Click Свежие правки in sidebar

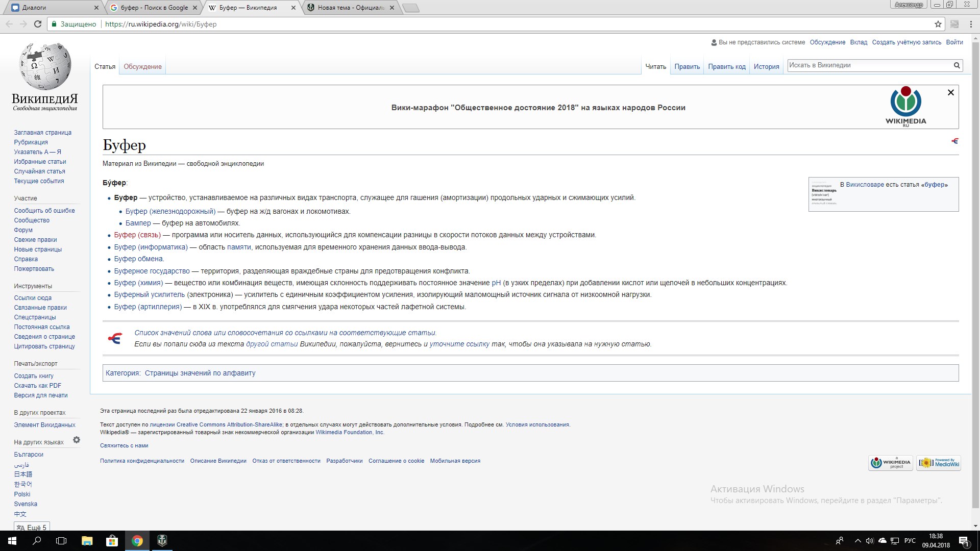[35, 240]
